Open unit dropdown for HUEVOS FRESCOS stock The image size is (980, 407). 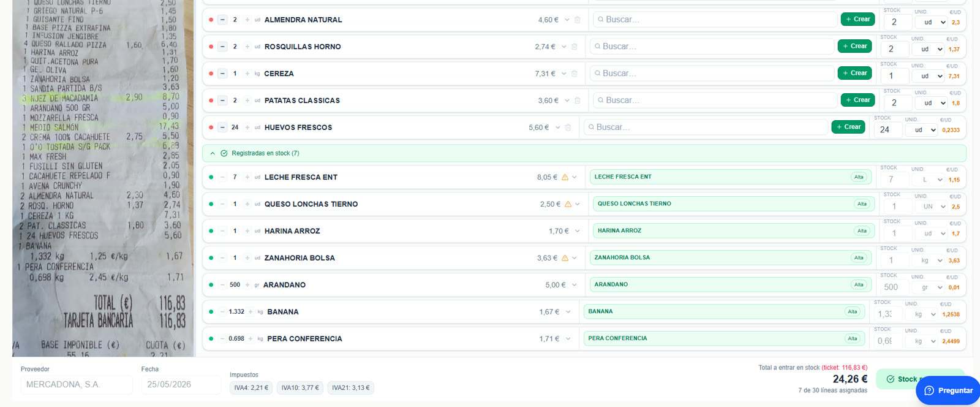922,130
